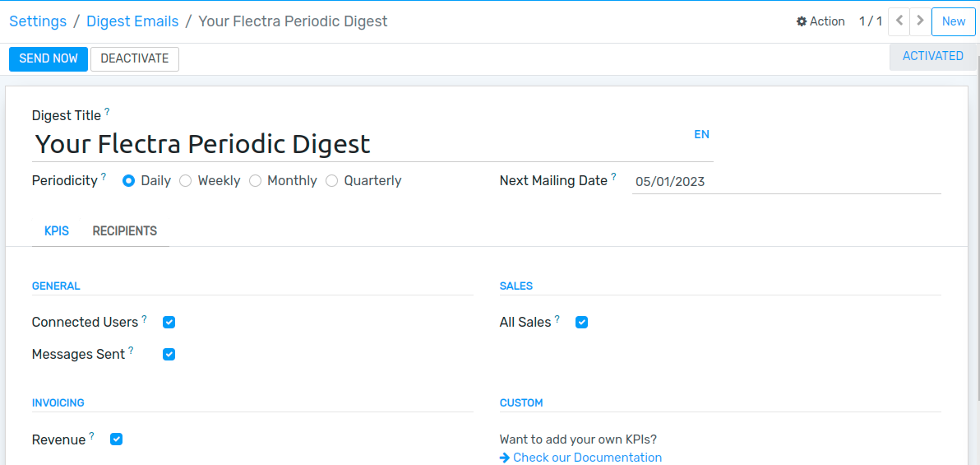Click the Activated status indicator
This screenshot has height=465, width=980.
point(932,56)
